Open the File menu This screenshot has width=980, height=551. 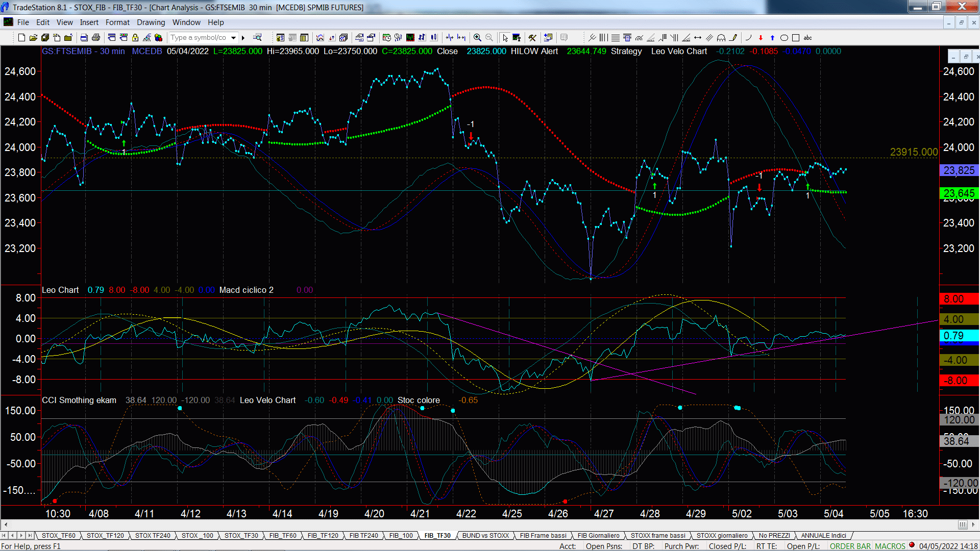pyautogui.click(x=23, y=22)
